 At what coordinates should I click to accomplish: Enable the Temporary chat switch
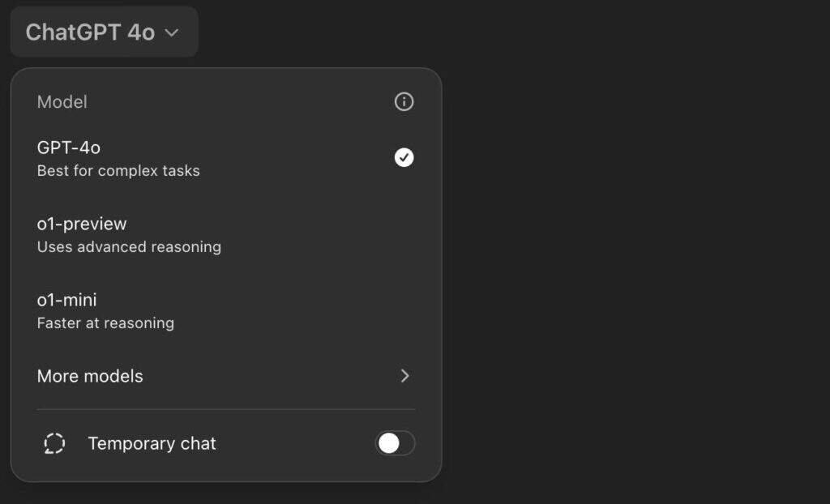tap(395, 443)
